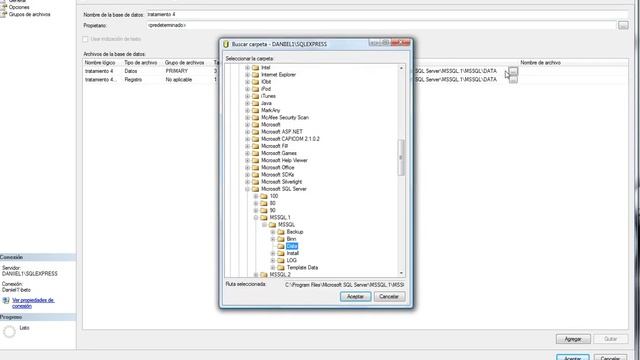Click the Nombre lógico column header
Screen dimensions: 640x360
[100, 63]
